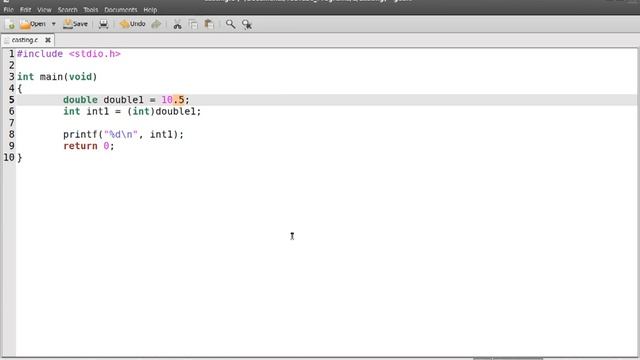This screenshot has height=360, width=640.
Task: Open the Tools menu
Action: click(91, 9)
